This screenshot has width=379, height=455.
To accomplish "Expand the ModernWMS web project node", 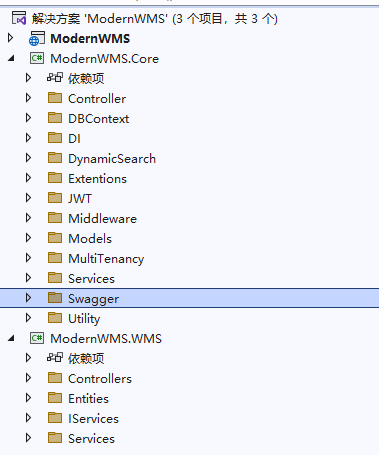I will (x=11, y=38).
